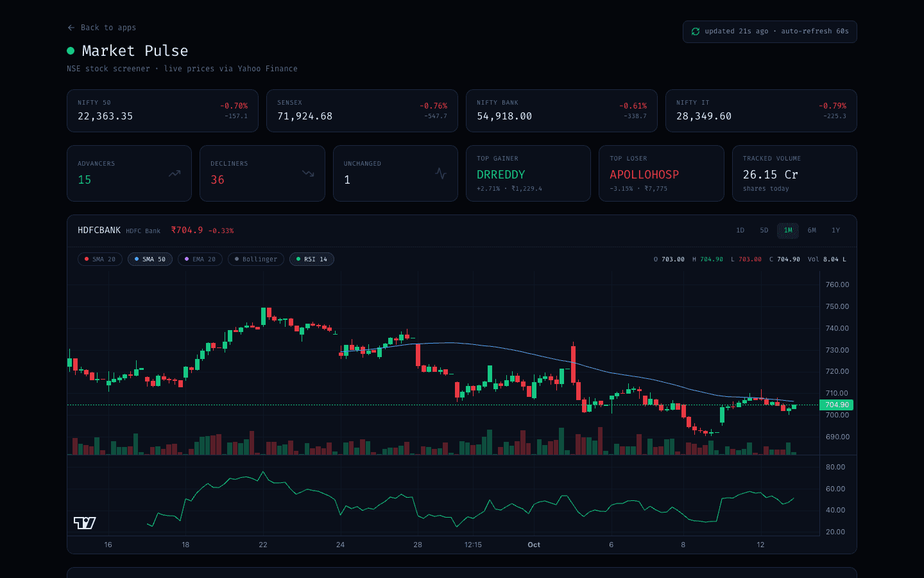Open the NIFTY BANK index card
This screenshot has width=924, height=578.
coord(561,111)
